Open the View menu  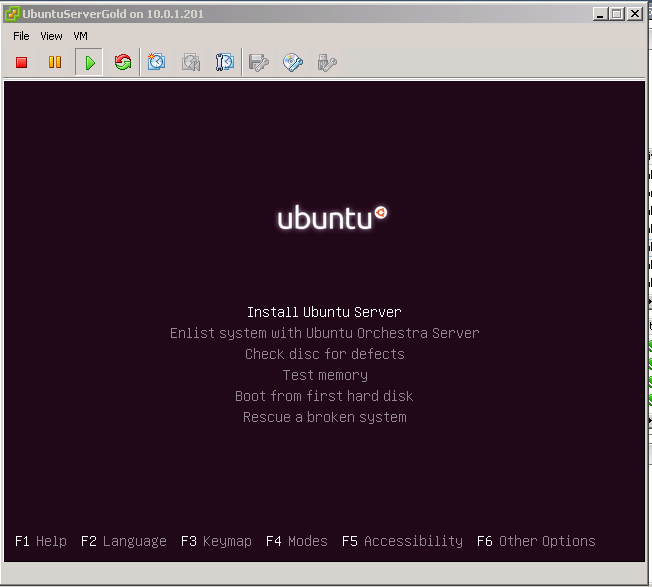click(x=51, y=36)
